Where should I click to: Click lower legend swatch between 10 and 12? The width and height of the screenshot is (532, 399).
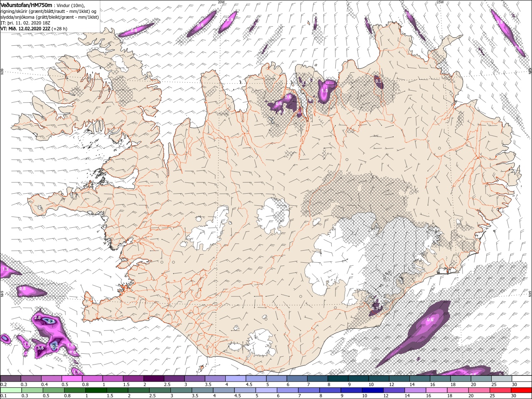[x=372, y=391]
